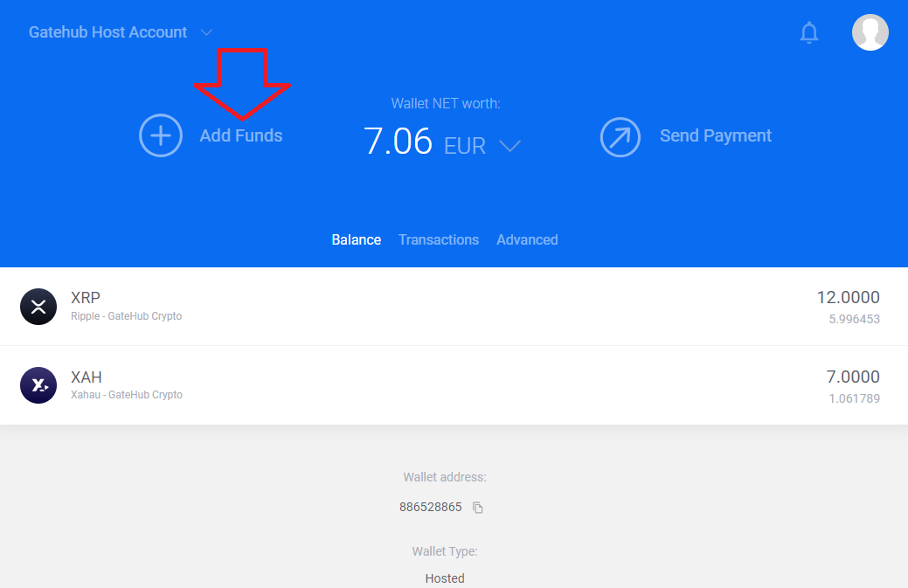908x588 pixels.
Task: Click the 7.06 wallet net worth value
Action: point(399,141)
